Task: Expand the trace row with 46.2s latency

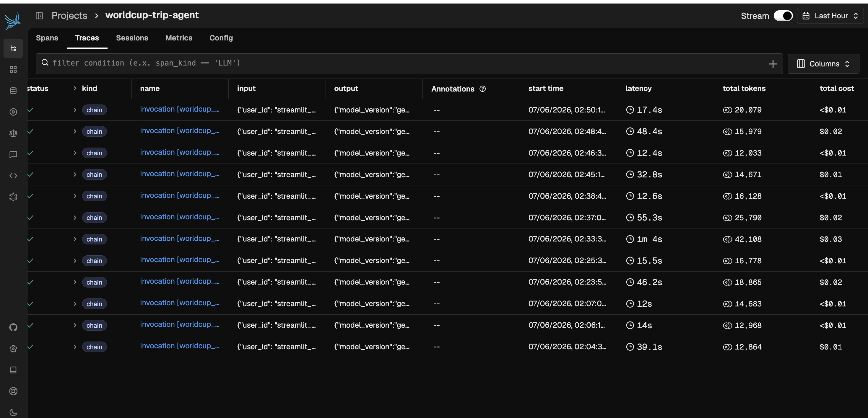Action: click(x=75, y=282)
